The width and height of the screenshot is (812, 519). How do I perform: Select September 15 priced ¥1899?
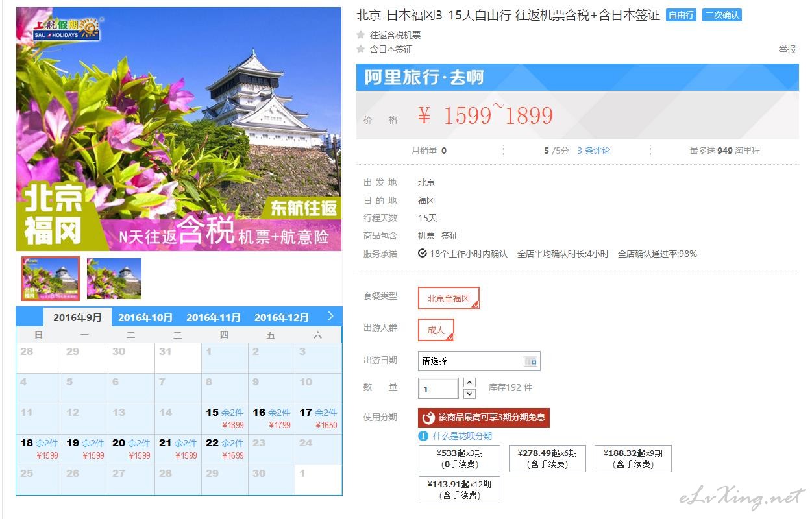(x=225, y=418)
